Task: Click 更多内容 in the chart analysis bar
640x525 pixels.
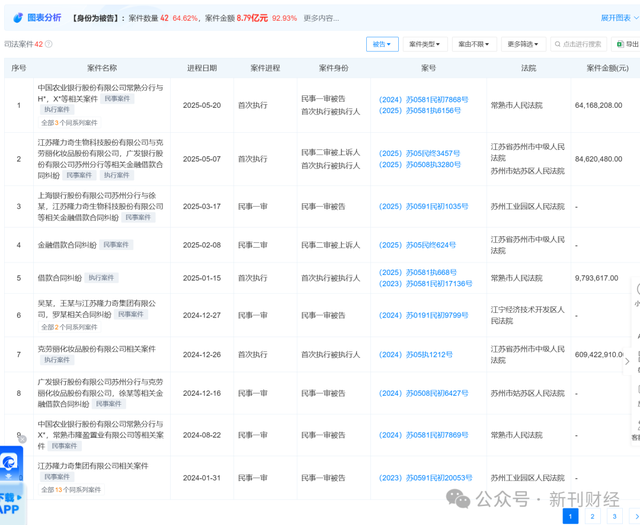Action: [x=321, y=18]
